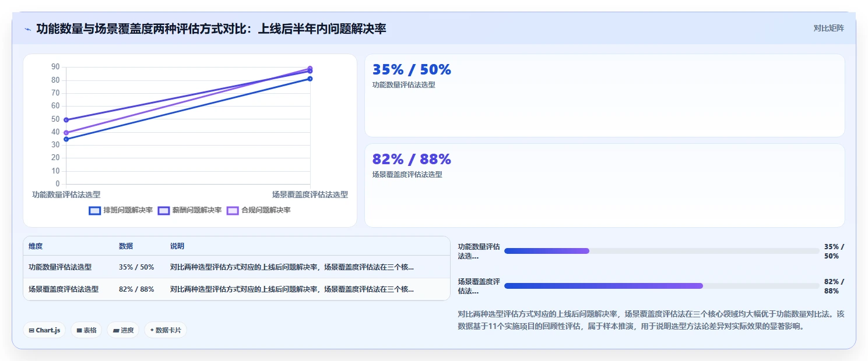868x361 pixels.
Task: Open the 82% / 88% stat card
Action: point(605,185)
